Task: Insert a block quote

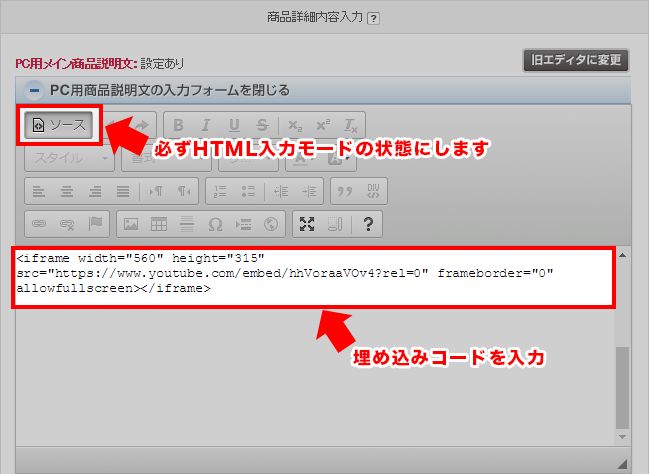Action: 345,191
